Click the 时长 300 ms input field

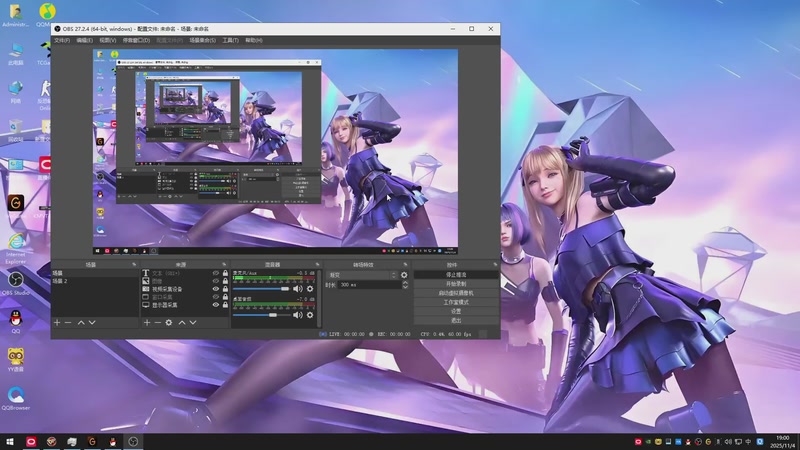(x=370, y=285)
